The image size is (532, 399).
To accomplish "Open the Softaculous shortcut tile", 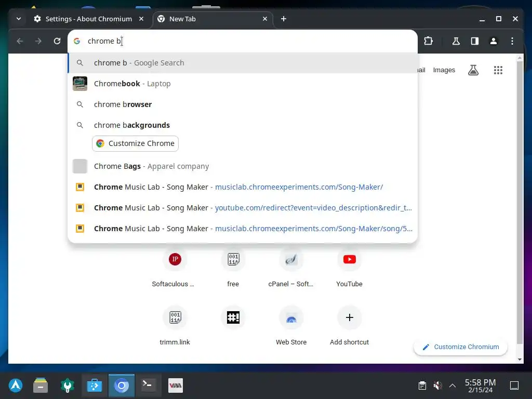I will point(175,268).
